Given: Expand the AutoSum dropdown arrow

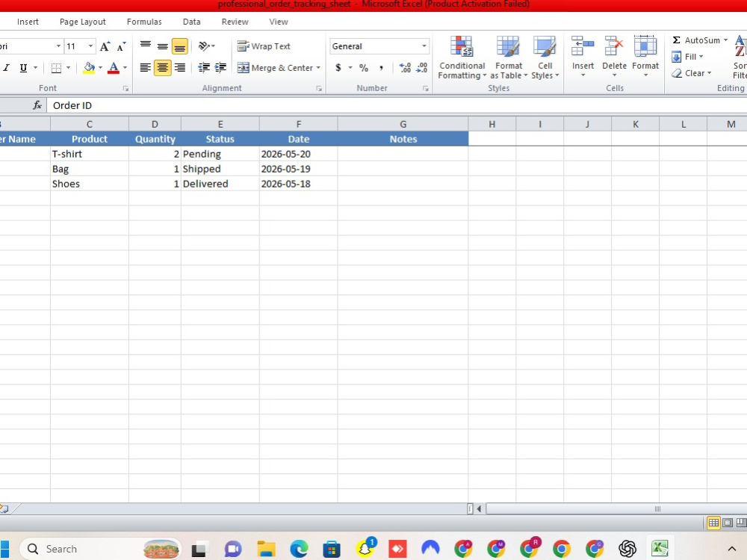Looking at the screenshot, I should tap(725, 40).
